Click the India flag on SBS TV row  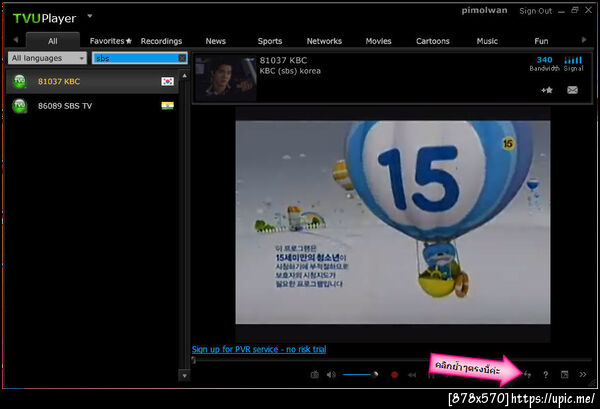(167, 106)
